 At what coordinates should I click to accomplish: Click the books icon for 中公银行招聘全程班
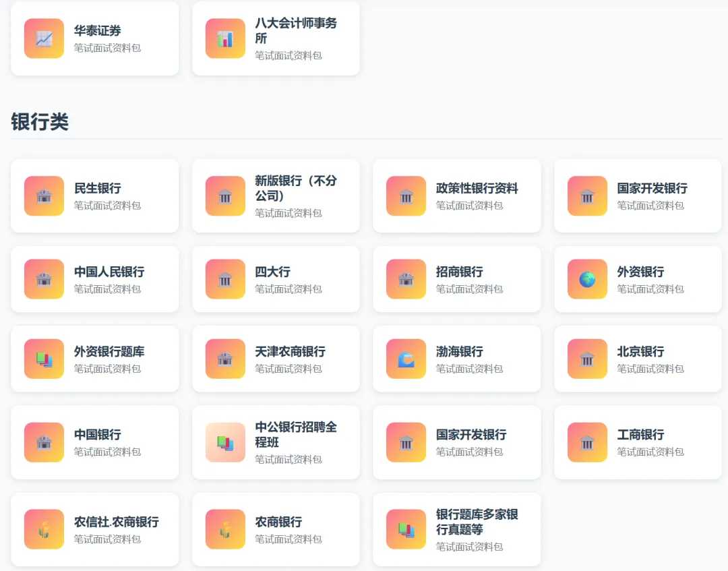click(x=225, y=442)
